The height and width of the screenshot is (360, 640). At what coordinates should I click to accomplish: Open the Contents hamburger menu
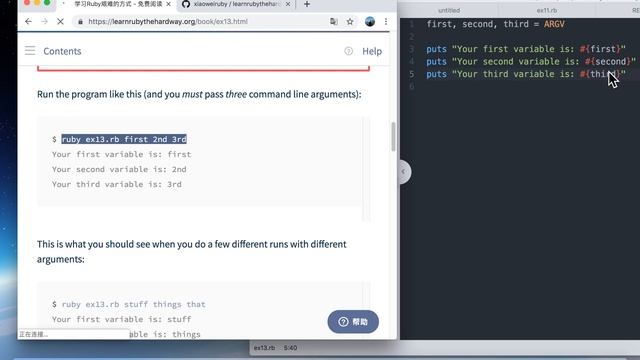click(30, 51)
